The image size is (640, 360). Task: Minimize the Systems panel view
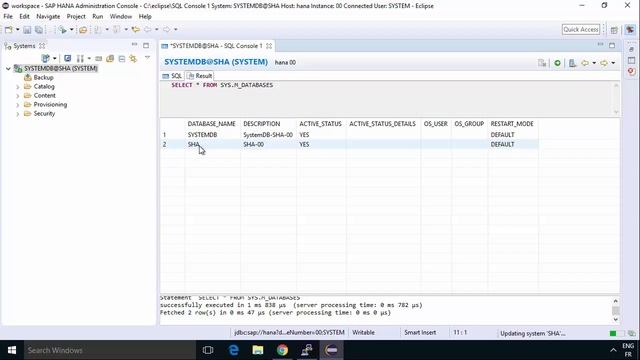(x=134, y=45)
